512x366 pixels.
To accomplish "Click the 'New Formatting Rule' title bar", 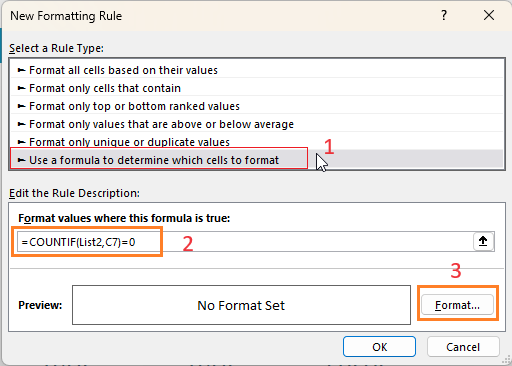I will point(66,16).
